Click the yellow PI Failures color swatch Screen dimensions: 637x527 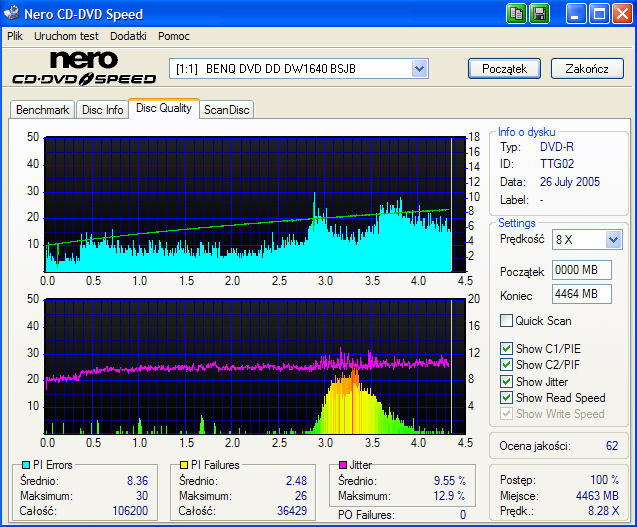coord(184,465)
